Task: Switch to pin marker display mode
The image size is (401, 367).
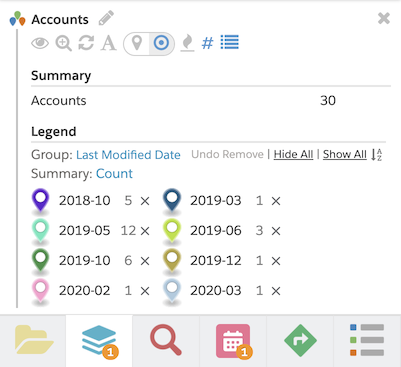Action: 137,43
